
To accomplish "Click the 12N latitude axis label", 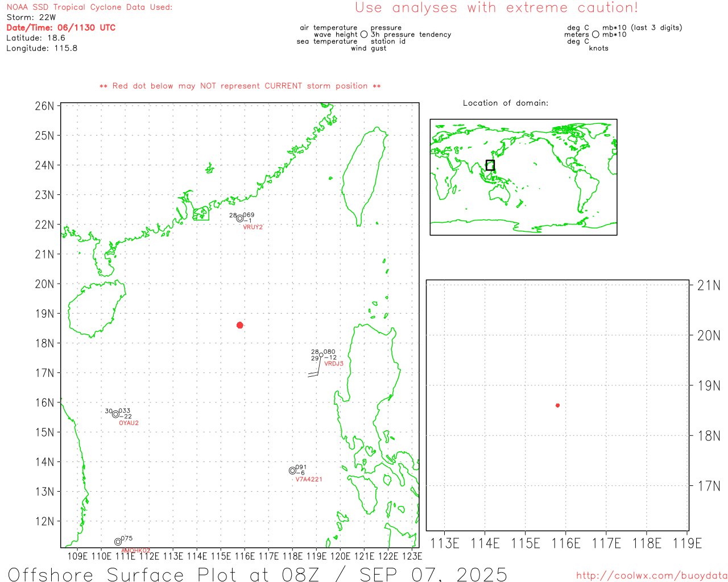I will tap(44, 521).
